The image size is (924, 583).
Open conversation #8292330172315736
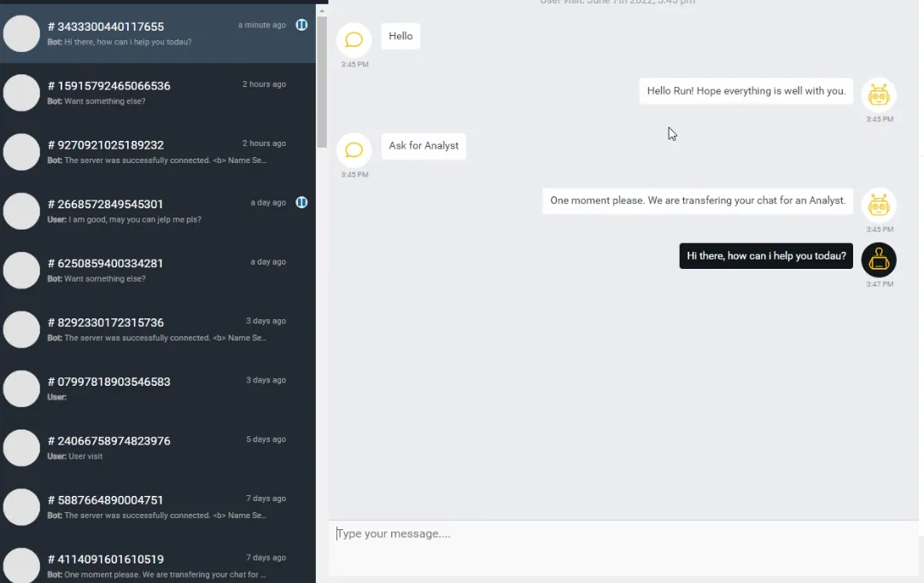coord(158,329)
